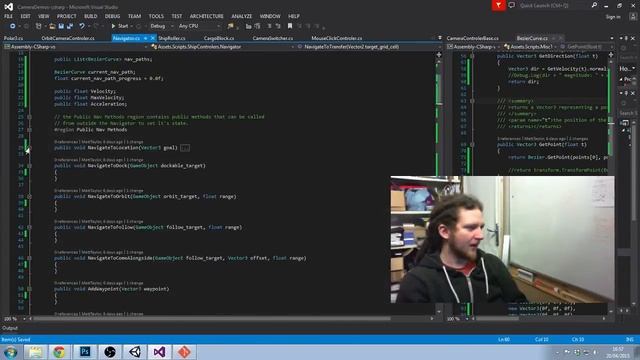Image resolution: width=640 pixels, height=360 pixels.
Task: Open the WINDOW menu
Action: 270,16
